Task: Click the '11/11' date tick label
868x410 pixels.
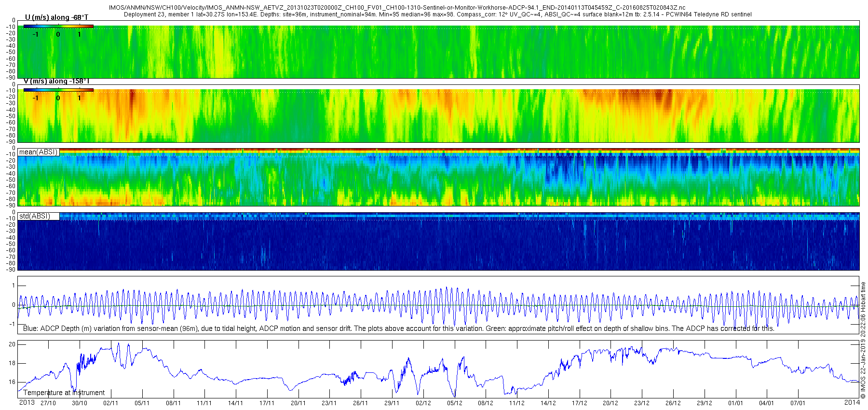Action: point(204,403)
